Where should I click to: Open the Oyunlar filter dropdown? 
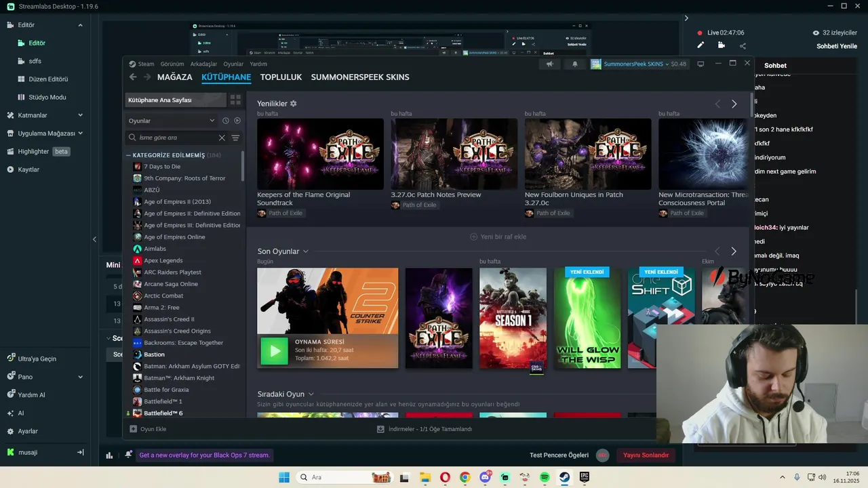(172, 121)
